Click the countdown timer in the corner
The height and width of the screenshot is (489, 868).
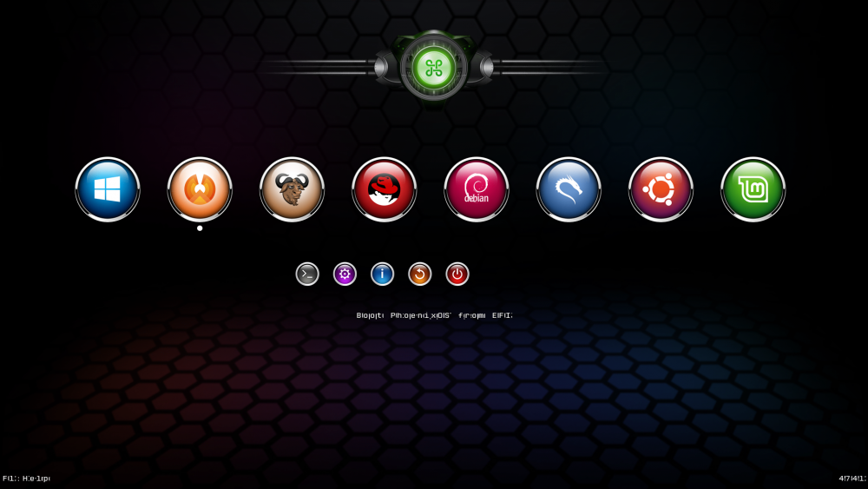(853, 479)
